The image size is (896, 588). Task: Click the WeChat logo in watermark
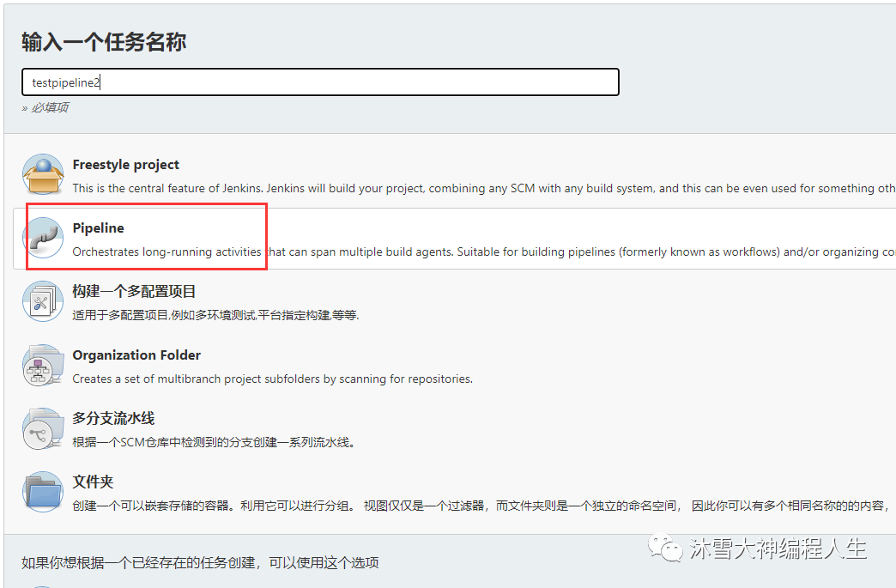tap(665, 548)
